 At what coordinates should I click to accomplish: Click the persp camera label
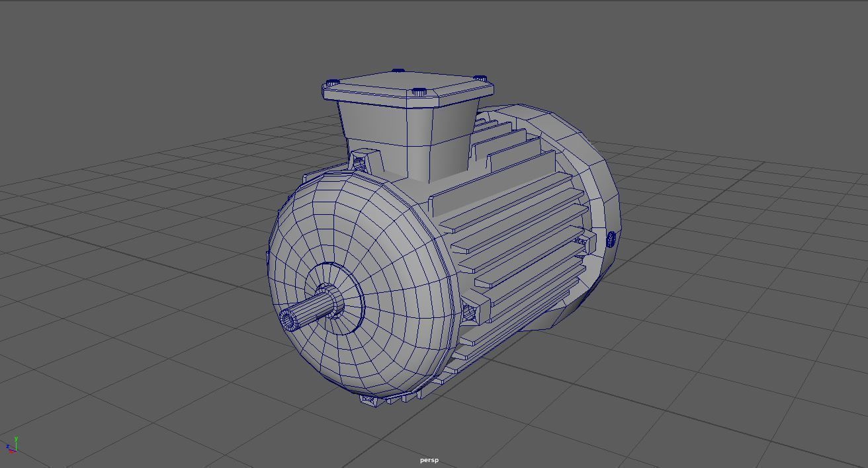tap(429, 460)
